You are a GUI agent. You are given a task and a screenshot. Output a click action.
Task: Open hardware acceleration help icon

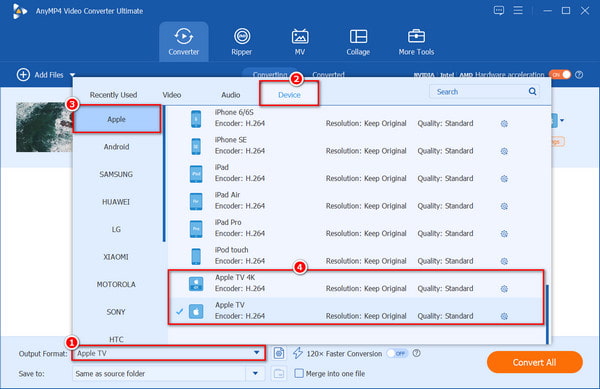[x=579, y=75]
